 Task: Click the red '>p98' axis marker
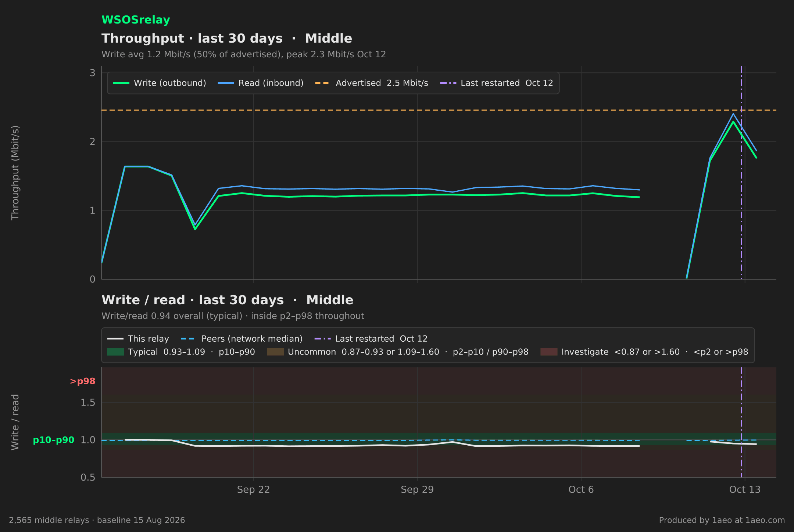(83, 381)
